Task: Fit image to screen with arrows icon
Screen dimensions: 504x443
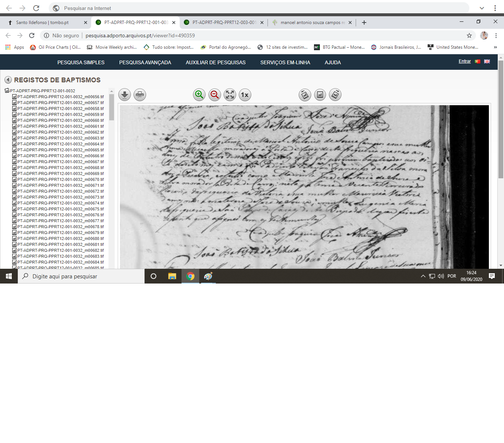Action: tap(230, 95)
